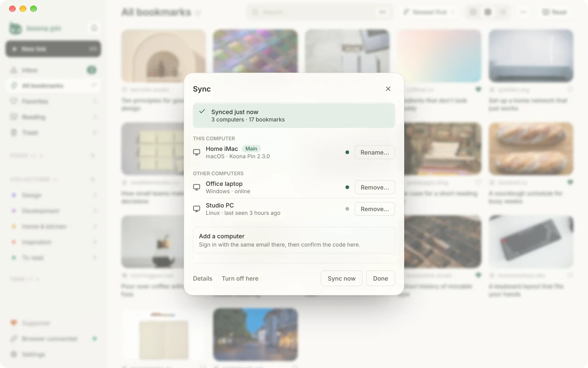The image size is (588, 368).
Task: Click the green macOS maximize window button
Action: (x=34, y=9)
